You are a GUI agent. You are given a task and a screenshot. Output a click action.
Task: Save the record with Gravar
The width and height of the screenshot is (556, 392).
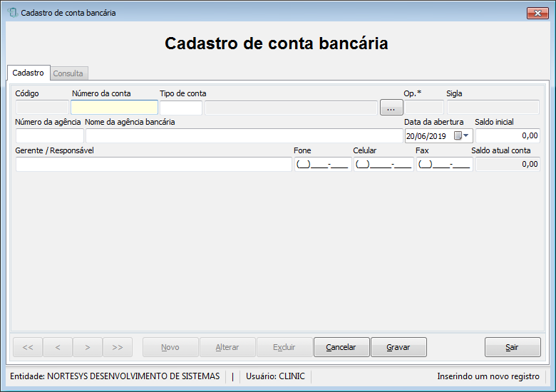point(398,347)
